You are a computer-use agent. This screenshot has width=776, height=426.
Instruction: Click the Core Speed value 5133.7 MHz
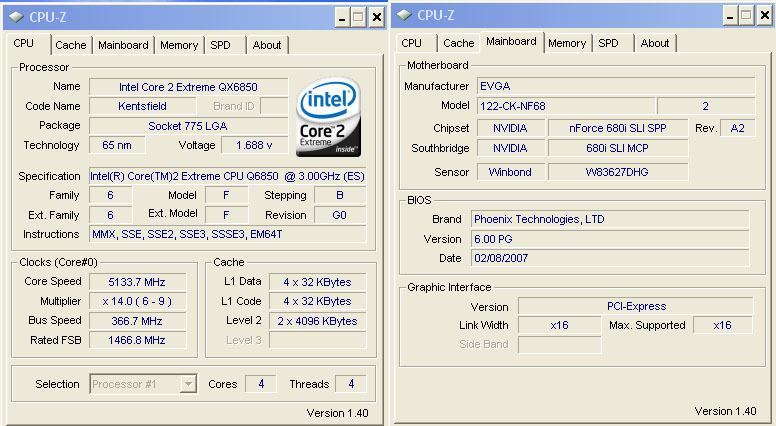(137, 282)
